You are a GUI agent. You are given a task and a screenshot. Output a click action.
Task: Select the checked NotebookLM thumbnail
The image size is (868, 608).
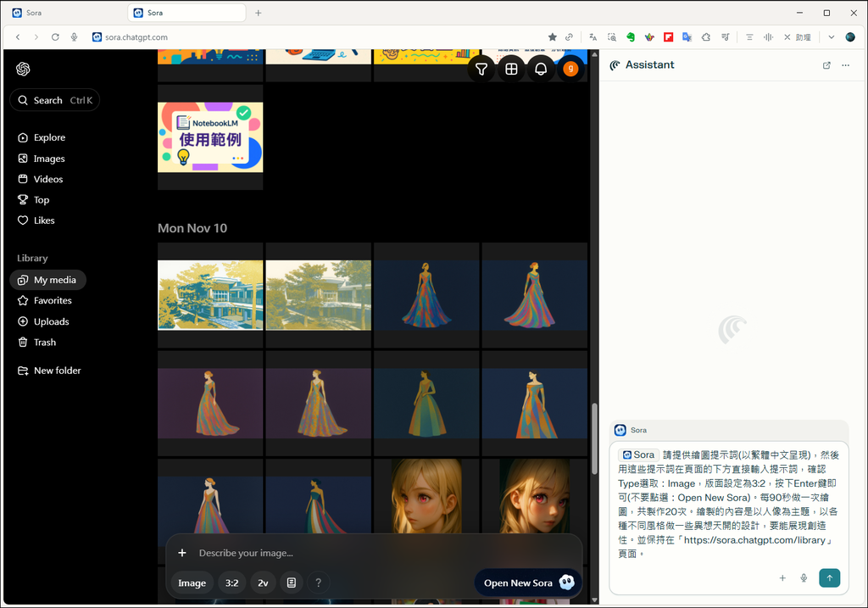pos(210,137)
